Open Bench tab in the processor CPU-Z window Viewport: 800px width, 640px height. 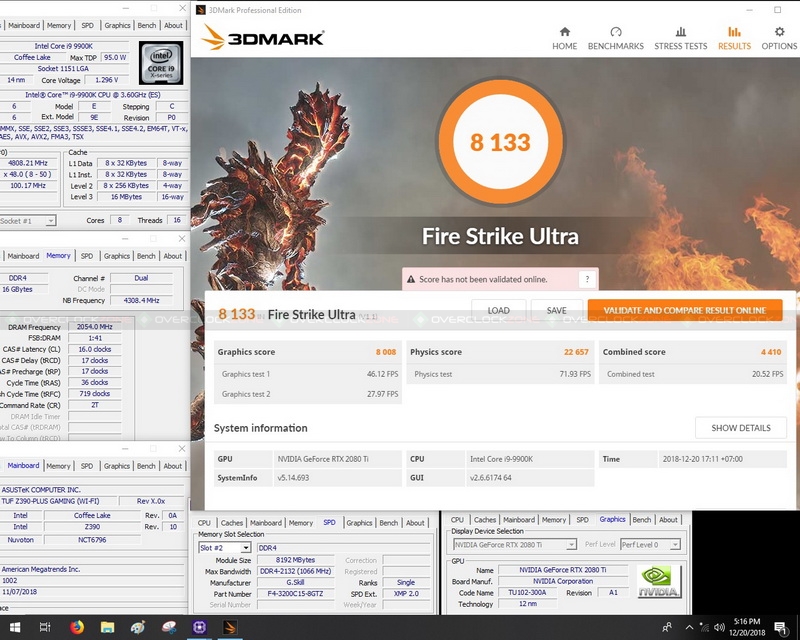[x=147, y=25]
